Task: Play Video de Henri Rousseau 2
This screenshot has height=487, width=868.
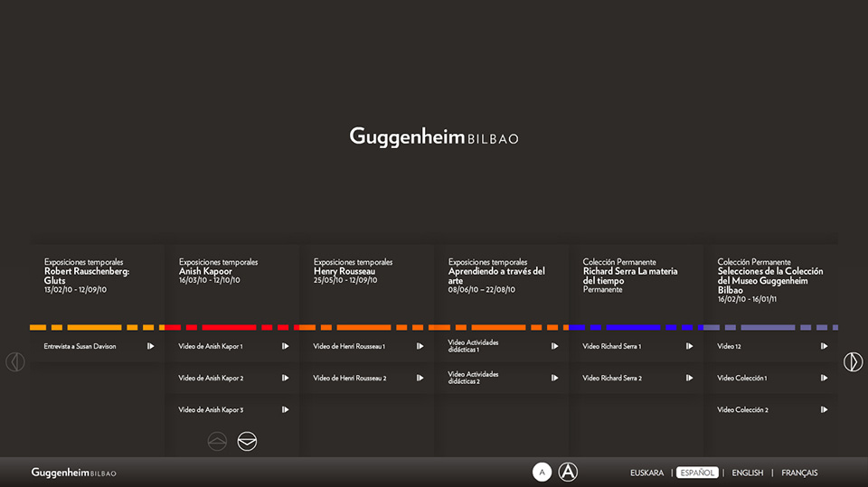Action: (420, 378)
